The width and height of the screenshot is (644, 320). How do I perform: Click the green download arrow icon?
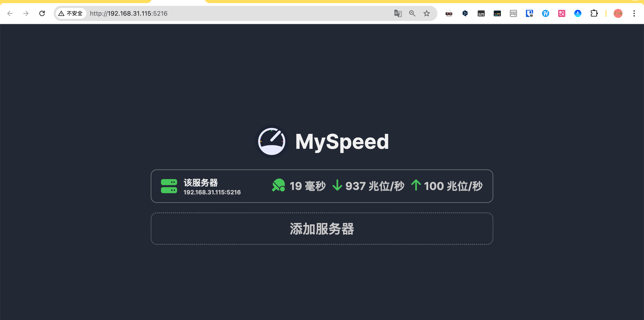[337, 185]
